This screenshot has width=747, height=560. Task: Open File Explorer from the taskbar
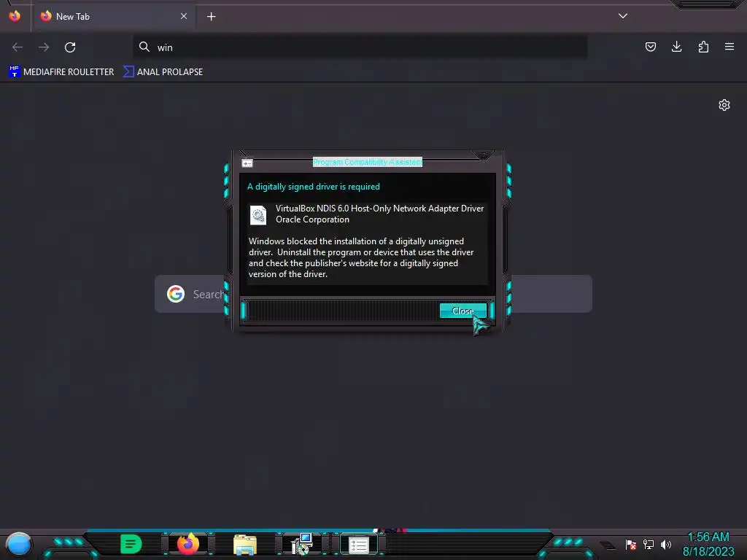(x=245, y=545)
